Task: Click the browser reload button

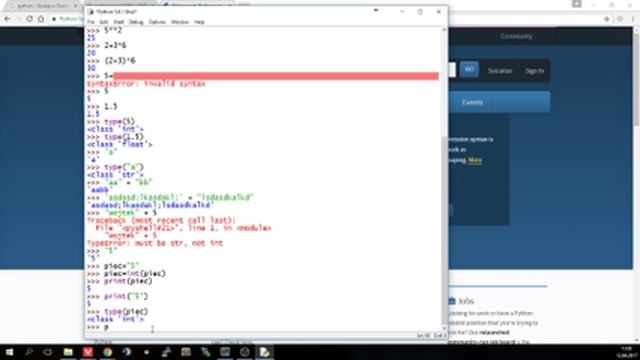Action: click(x=29, y=19)
